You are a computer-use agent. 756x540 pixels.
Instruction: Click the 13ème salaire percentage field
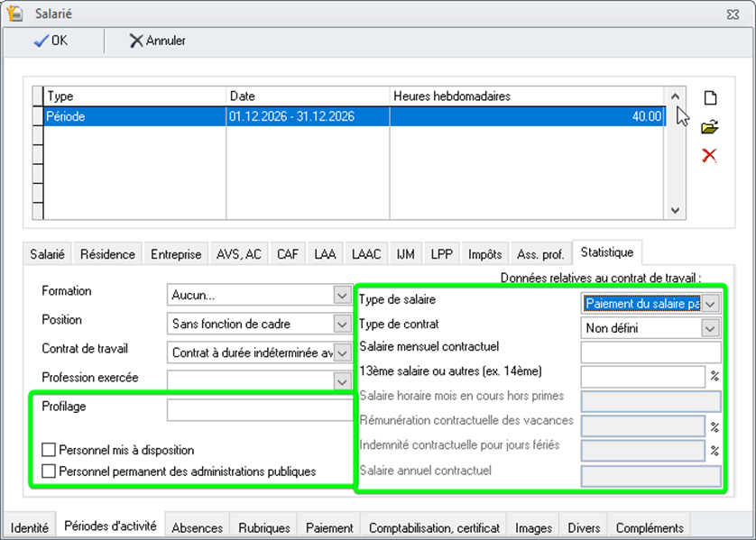pos(642,377)
